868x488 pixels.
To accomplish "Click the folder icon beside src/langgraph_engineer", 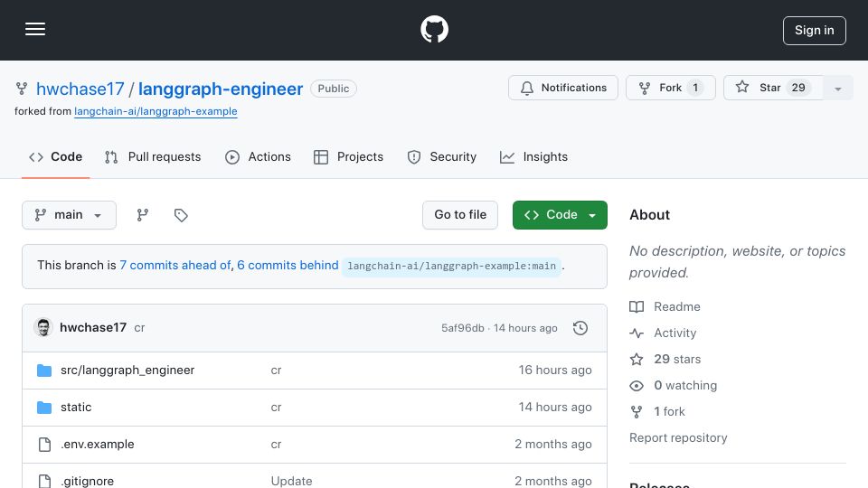I will (x=44, y=371).
